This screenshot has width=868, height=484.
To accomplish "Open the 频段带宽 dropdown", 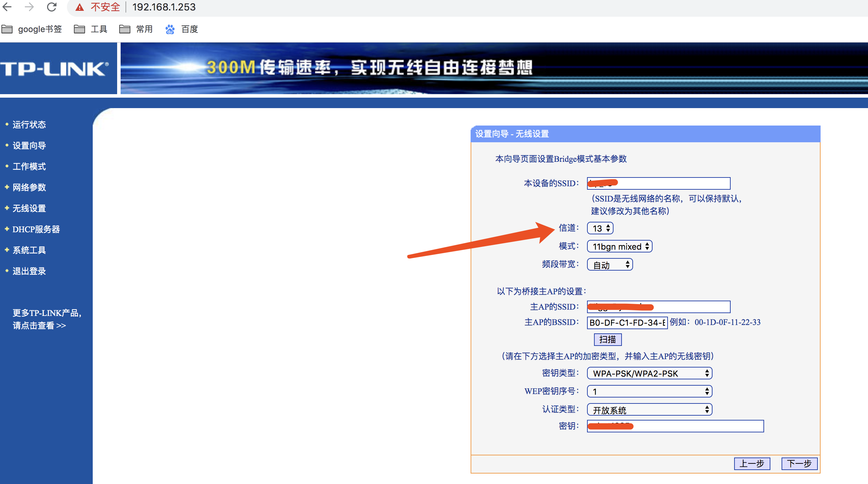I will [x=610, y=265].
